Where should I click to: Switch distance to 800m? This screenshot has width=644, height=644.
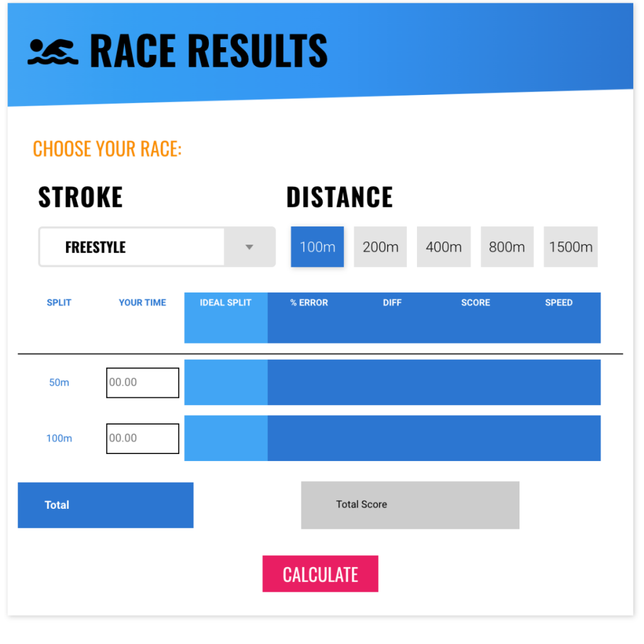tap(507, 247)
